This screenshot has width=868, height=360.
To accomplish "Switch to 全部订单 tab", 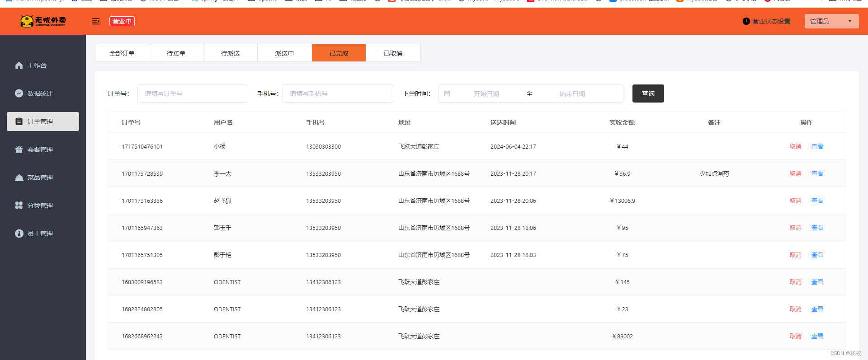I will [122, 53].
